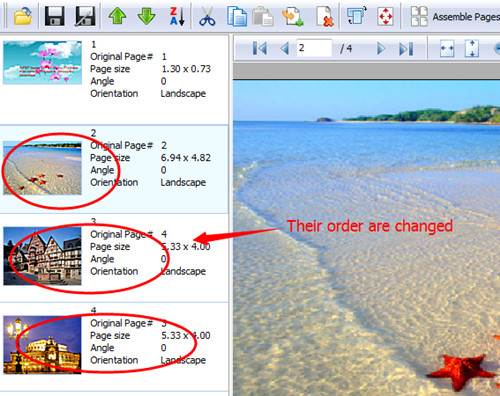Go to next page in preview

tap(381, 49)
